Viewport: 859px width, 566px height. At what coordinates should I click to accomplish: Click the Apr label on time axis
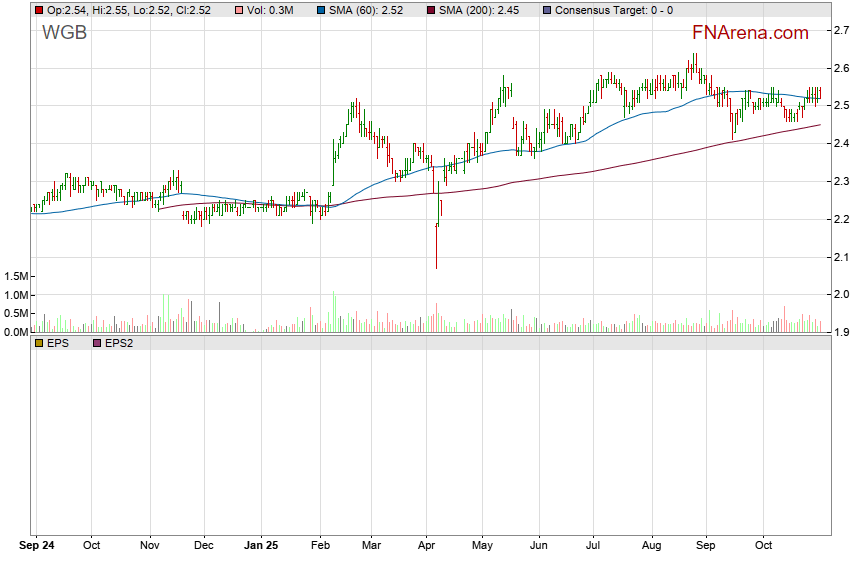427,546
